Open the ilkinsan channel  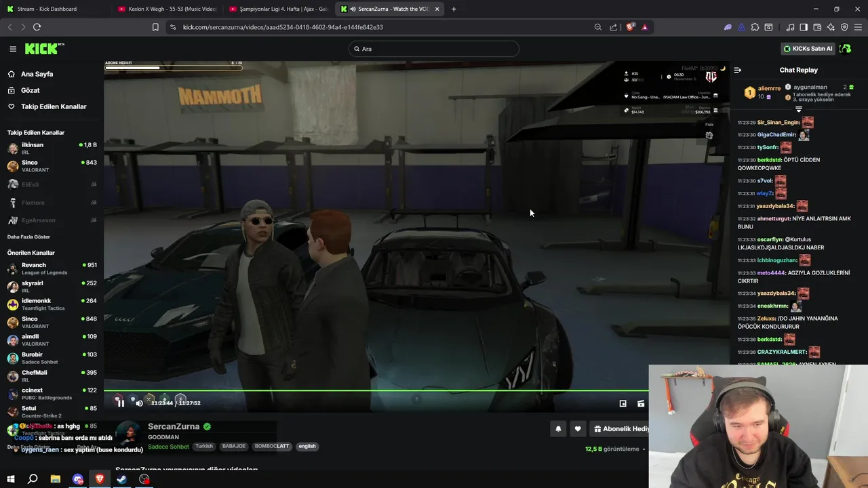[52, 148]
